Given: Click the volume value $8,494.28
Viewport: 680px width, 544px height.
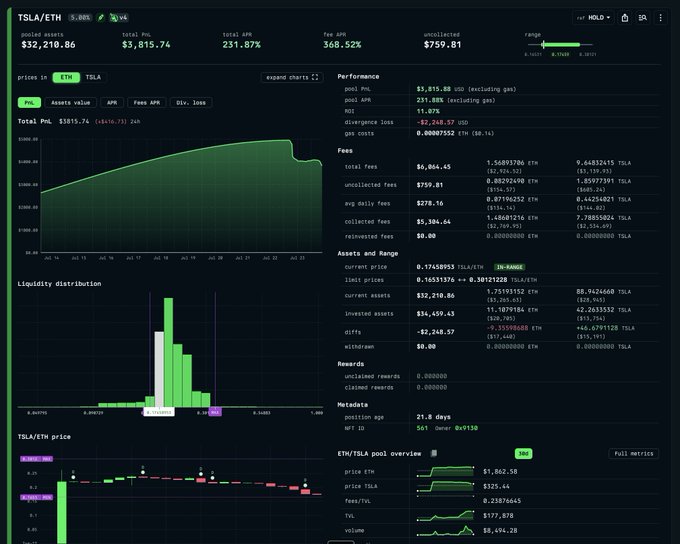Looking at the screenshot, I should click(500, 530).
